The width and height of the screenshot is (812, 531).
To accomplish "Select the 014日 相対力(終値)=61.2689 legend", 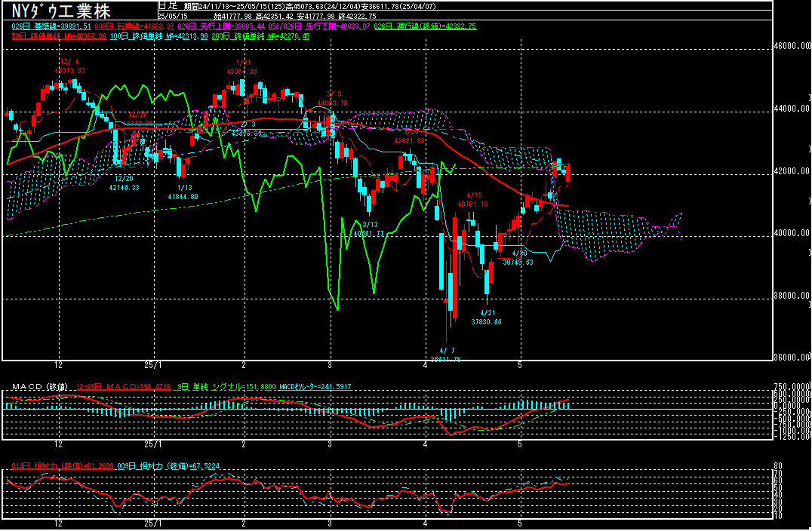I will (x=63, y=466).
